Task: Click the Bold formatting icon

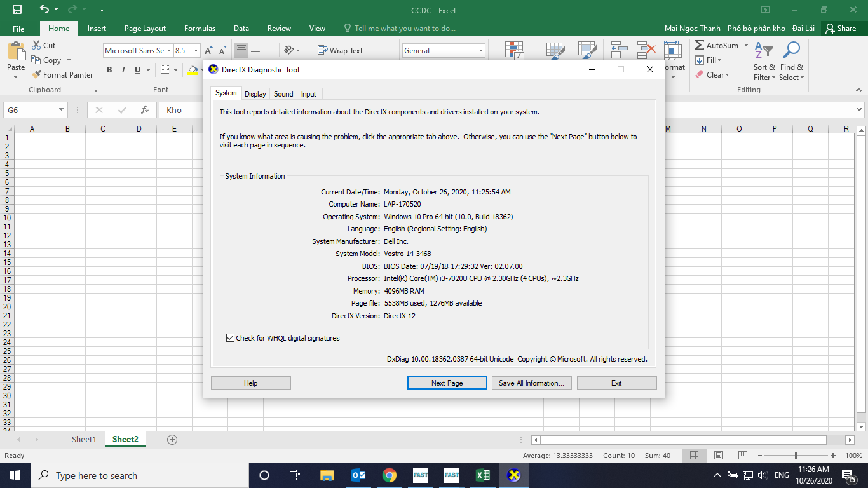Action: (109, 70)
